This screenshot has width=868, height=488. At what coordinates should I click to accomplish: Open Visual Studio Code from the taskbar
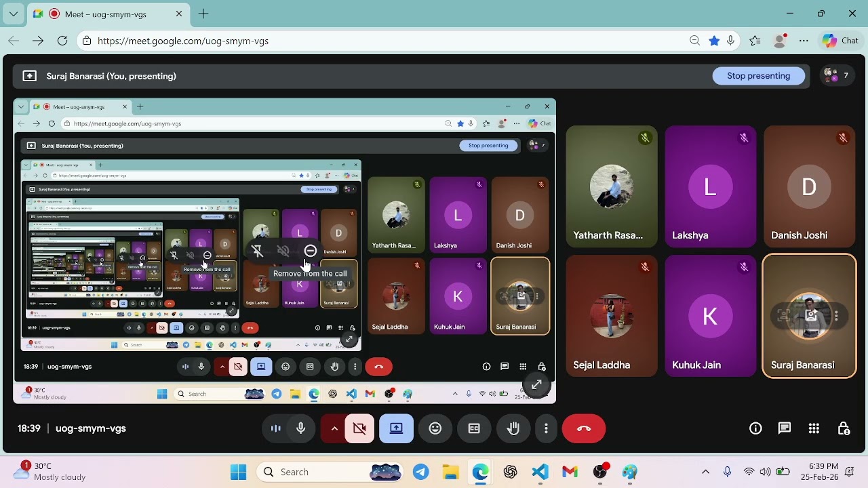tap(540, 472)
